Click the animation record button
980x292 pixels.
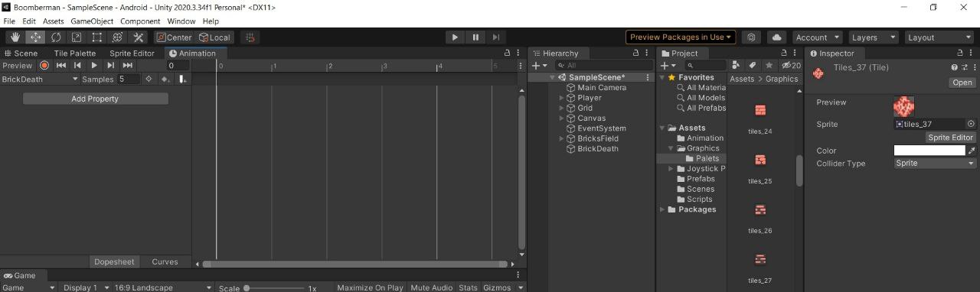tap(44, 66)
